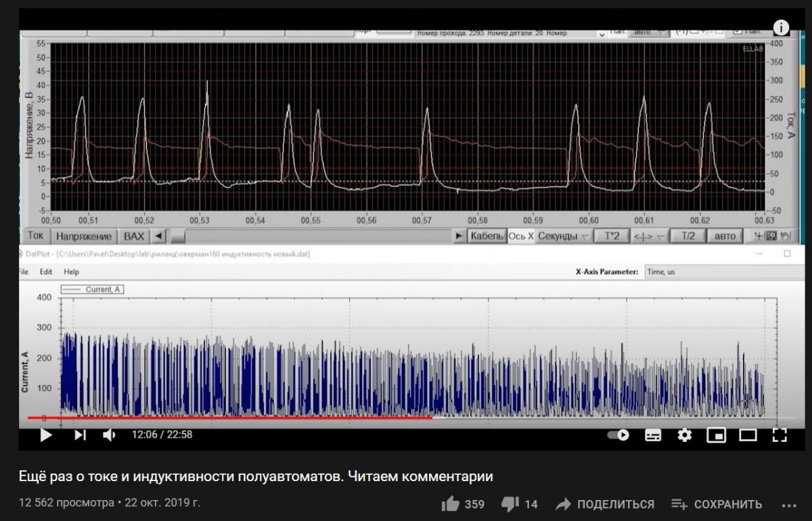The height and width of the screenshot is (521, 812).
Task: Toggle the autoplay switch
Action: [618, 435]
